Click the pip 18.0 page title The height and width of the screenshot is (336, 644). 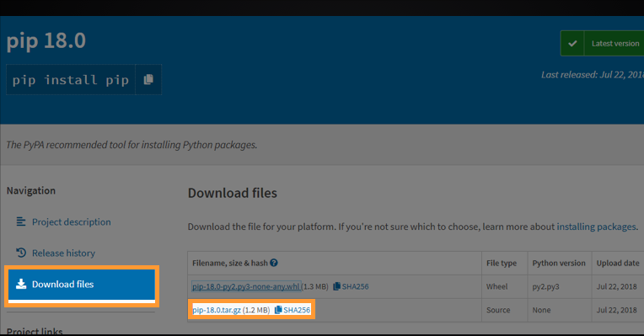coord(46,41)
